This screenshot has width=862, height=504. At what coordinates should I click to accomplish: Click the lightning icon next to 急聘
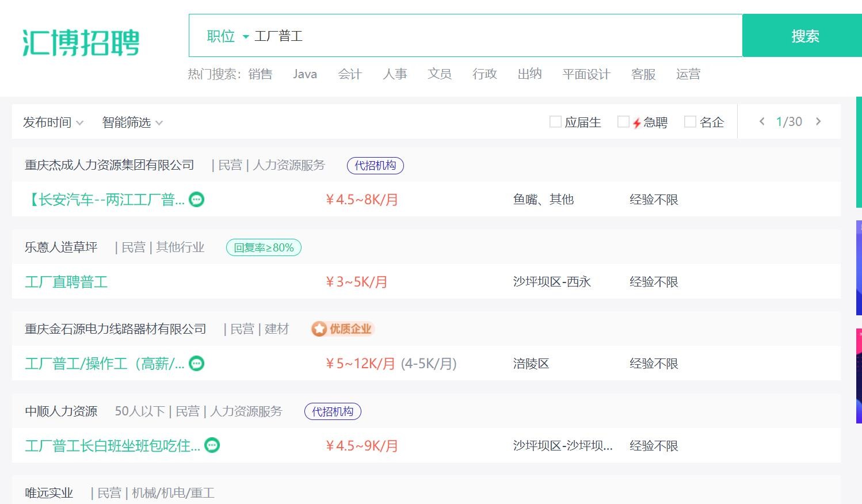click(x=636, y=123)
